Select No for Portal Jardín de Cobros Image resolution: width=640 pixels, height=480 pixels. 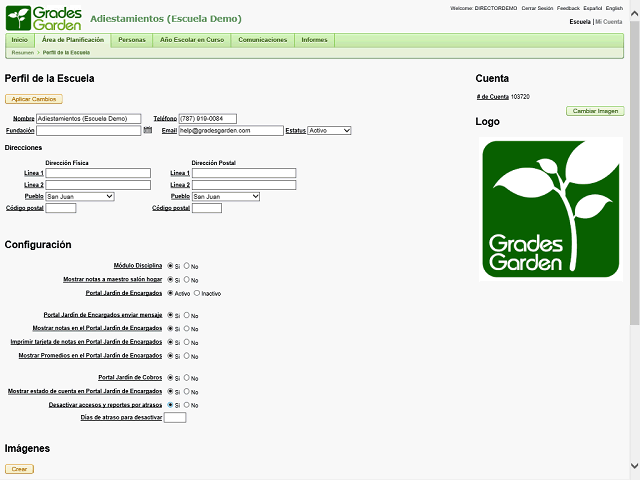[x=187, y=378]
